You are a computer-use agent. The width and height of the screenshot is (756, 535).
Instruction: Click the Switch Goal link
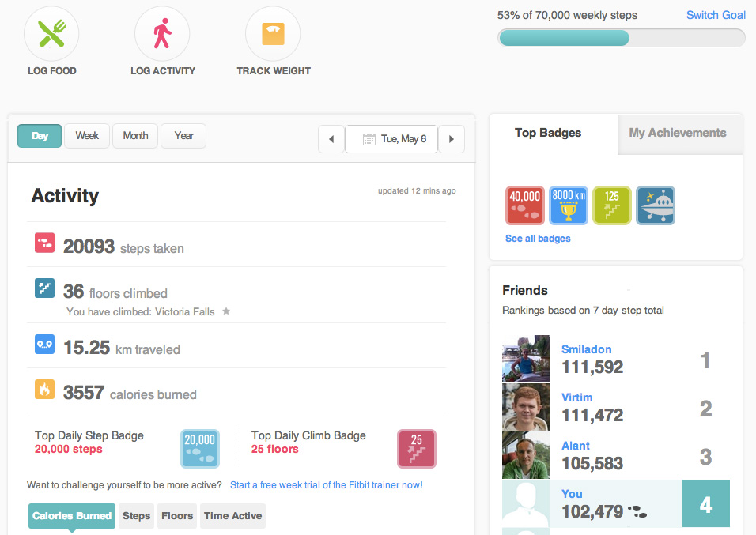click(716, 16)
